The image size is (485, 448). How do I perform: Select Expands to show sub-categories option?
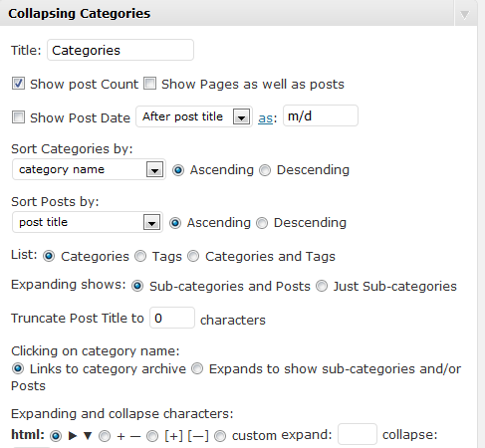click(x=197, y=368)
